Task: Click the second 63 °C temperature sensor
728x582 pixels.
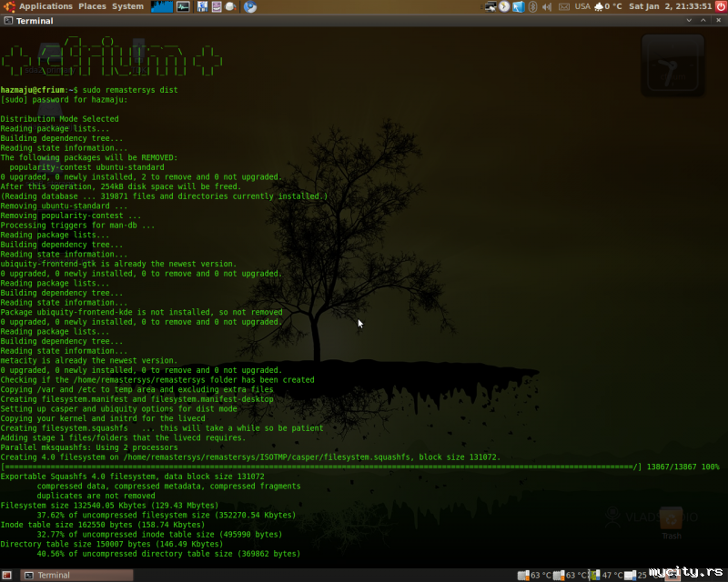Action: (x=571, y=575)
